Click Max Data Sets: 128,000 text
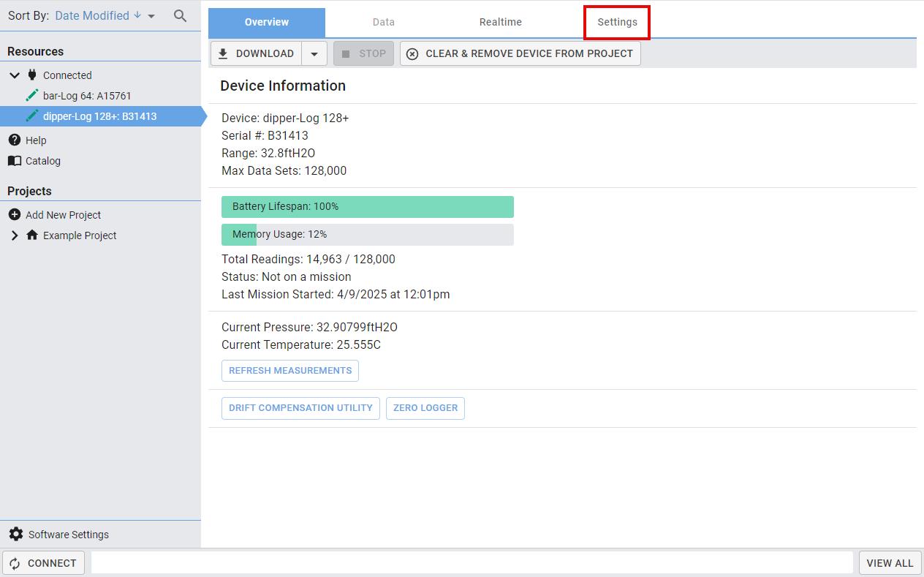This screenshot has width=924, height=577. pyautogui.click(x=284, y=170)
